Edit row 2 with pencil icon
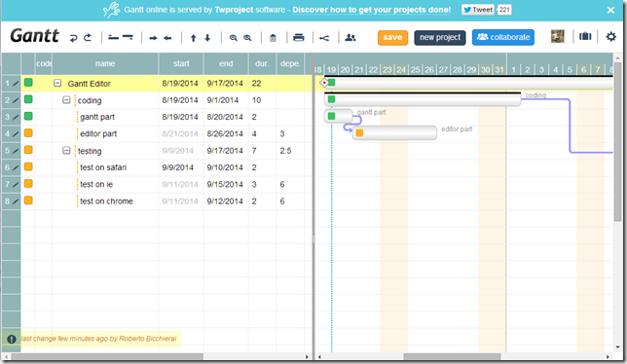Screen dimensions: 627x364 [x=16, y=100]
